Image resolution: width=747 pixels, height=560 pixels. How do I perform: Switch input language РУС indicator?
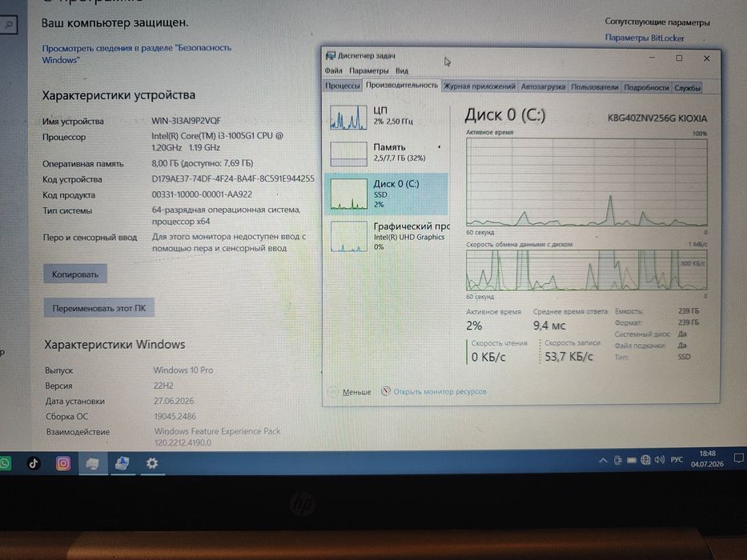tap(677, 460)
